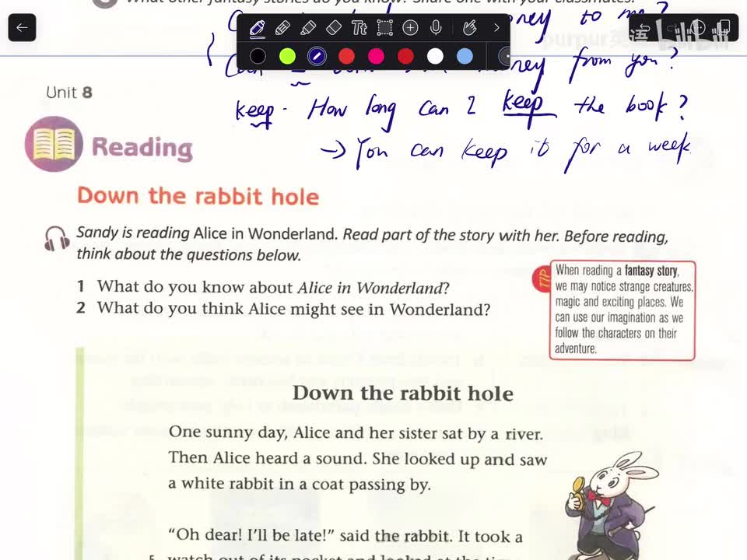
Task: Go back with the left arrow button
Action: (22, 28)
